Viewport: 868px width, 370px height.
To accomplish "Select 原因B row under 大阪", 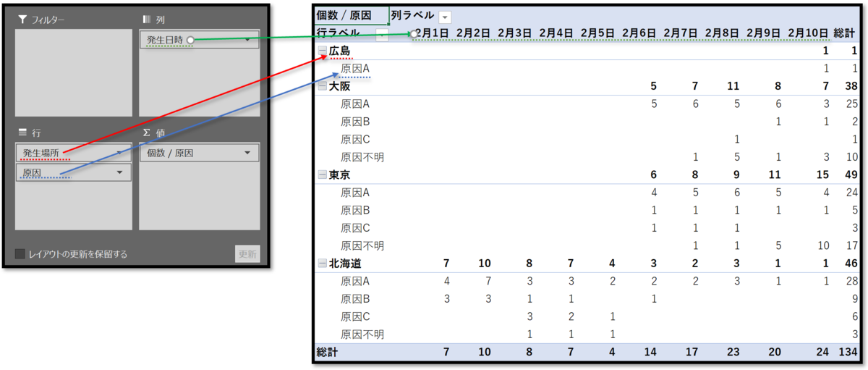I will click(355, 122).
